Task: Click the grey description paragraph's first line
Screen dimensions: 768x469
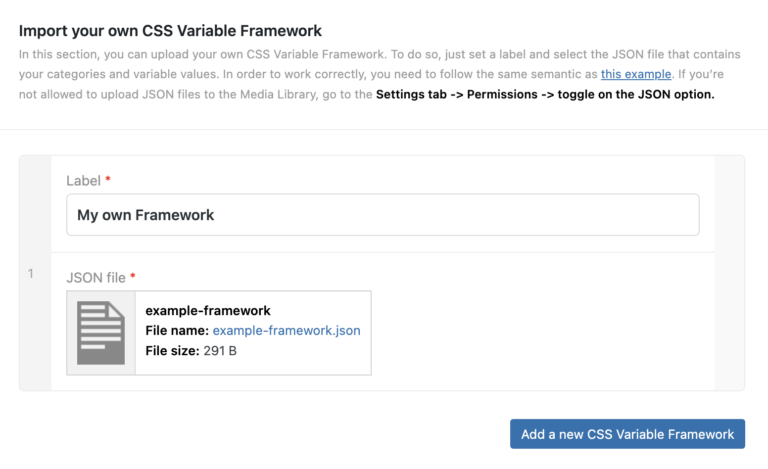Action: (380, 54)
